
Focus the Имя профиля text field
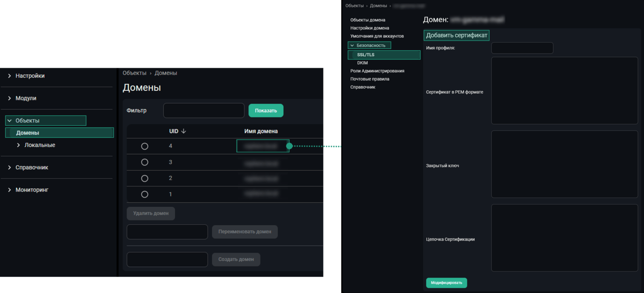[522, 48]
